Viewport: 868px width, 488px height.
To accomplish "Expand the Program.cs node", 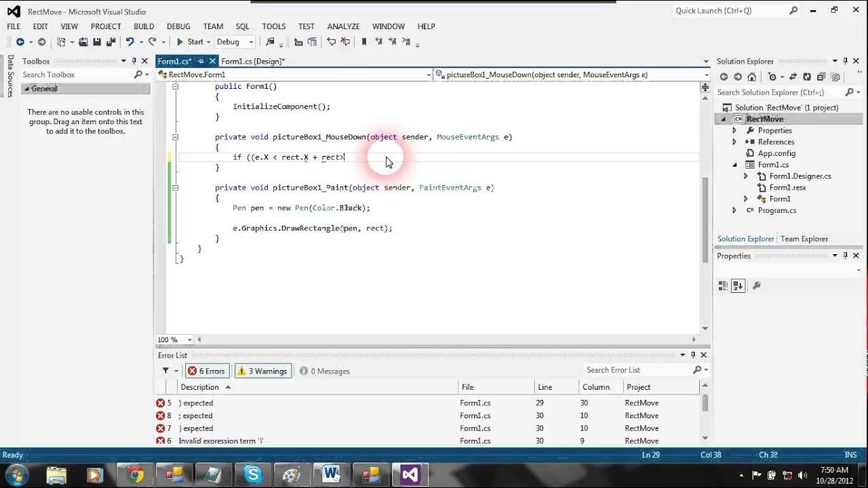I will (x=734, y=210).
